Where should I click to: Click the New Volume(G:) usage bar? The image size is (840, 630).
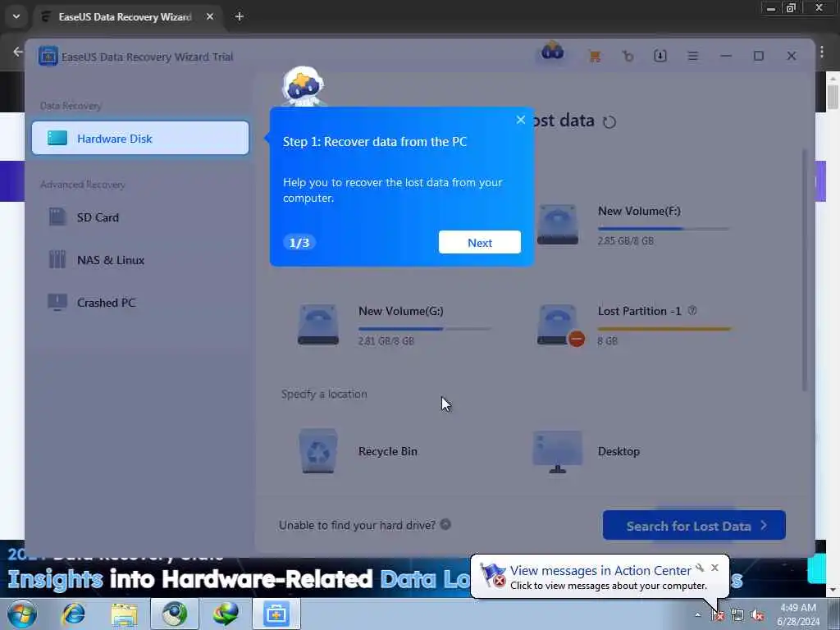click(424, 328)
